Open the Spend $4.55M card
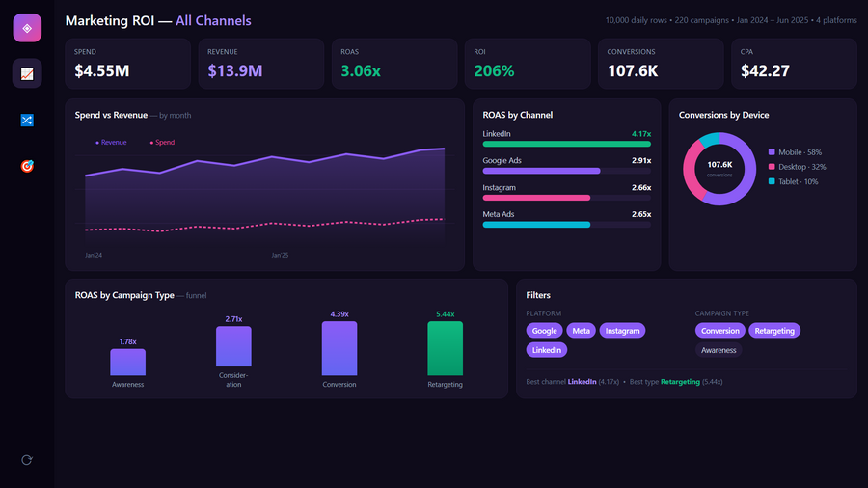Image resolution: width=868 pixels, height=488 pixels. click(x=128, y=64)
